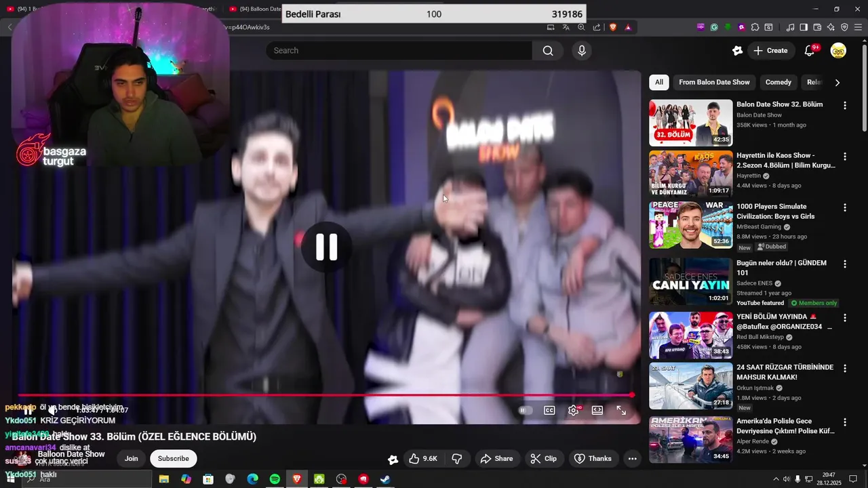
Task: Click the taskbar clock showing 20:47
Action: (x=828, y=479)
